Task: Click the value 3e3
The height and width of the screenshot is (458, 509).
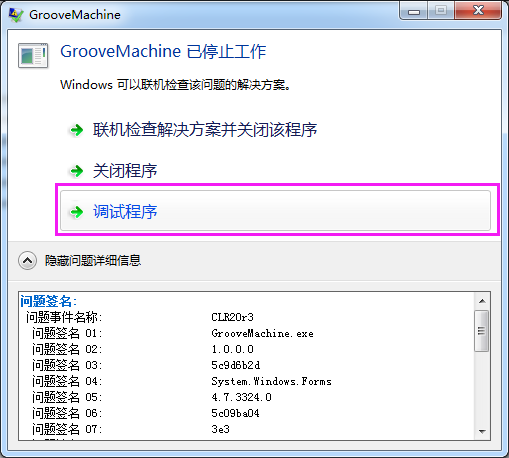Action: click(220, 429)
